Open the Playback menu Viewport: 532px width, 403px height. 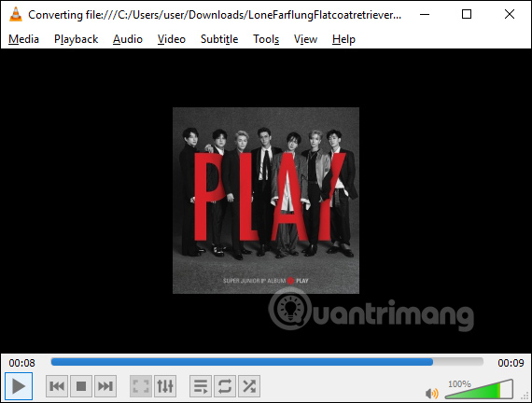76,39
